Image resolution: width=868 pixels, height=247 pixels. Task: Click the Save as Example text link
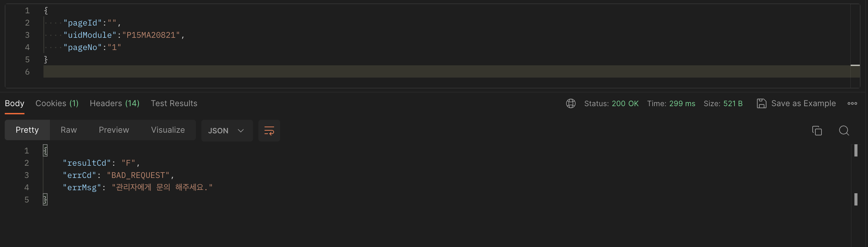(x=803, y=103)
